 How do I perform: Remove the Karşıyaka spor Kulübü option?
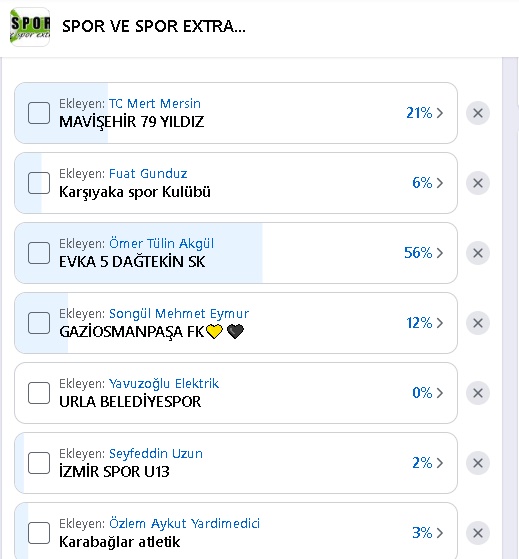click(x=478, y=183)
